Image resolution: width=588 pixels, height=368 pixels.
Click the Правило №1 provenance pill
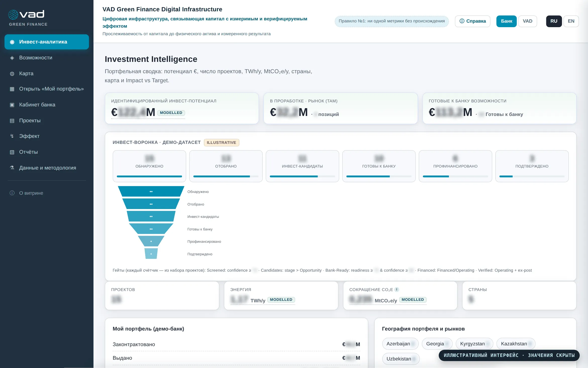click(x=391, y=21)
